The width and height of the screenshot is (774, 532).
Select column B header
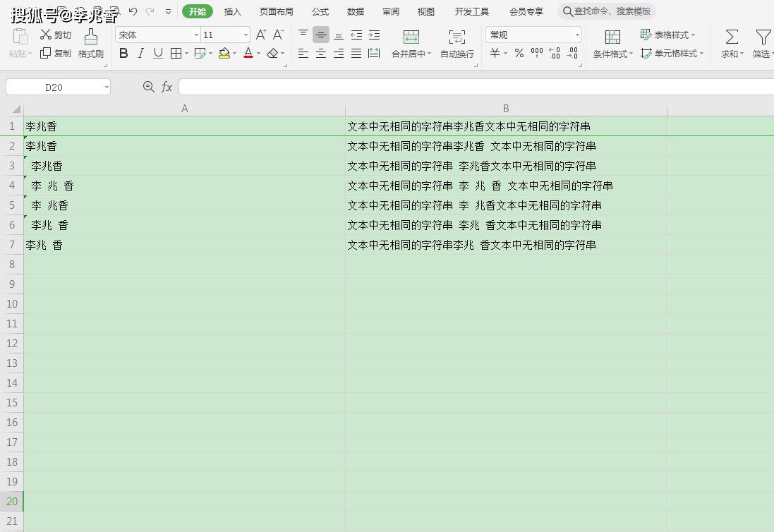(506, 109)
